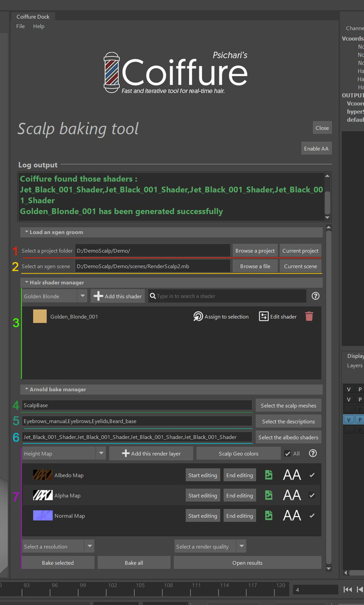The image size is (364, 605).
Task: Click Bake selected
Action: click(x=58, y=562)
